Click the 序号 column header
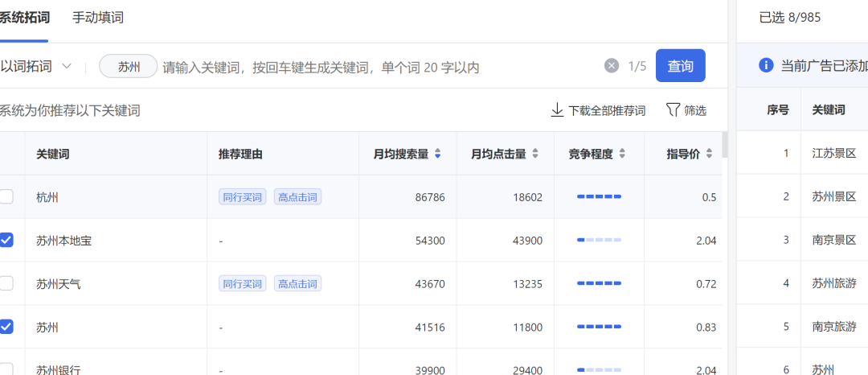 coord(778,109)
